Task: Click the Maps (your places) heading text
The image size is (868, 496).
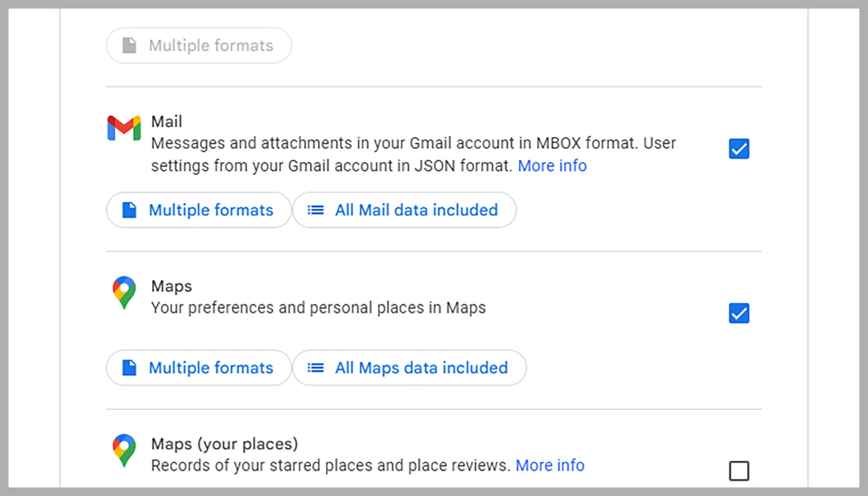Action: pos(224,444)
